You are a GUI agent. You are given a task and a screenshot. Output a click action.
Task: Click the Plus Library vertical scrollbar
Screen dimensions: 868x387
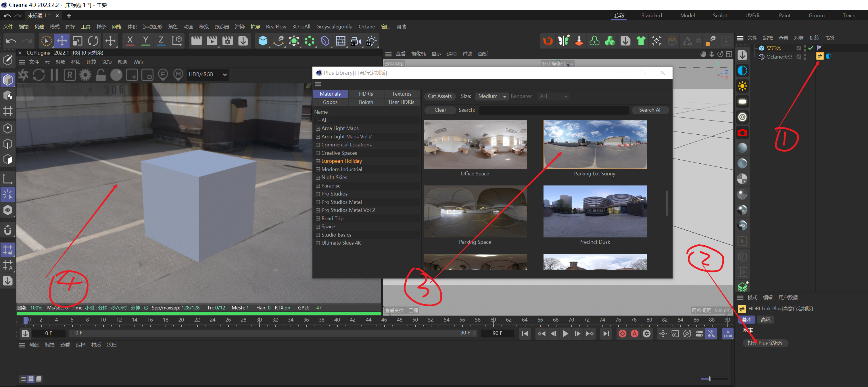coord(667,203)
